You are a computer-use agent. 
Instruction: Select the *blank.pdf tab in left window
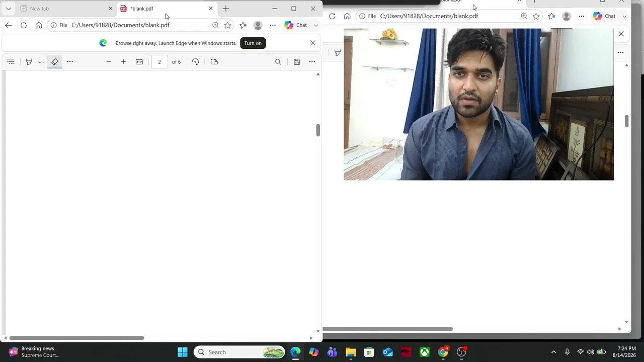point(166,9)
